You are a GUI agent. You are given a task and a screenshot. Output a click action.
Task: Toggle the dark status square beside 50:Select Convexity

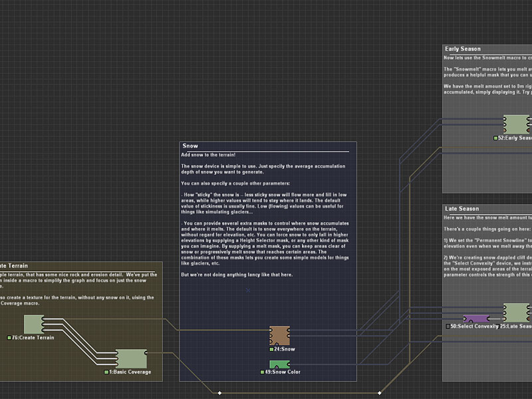click(448, 326)
